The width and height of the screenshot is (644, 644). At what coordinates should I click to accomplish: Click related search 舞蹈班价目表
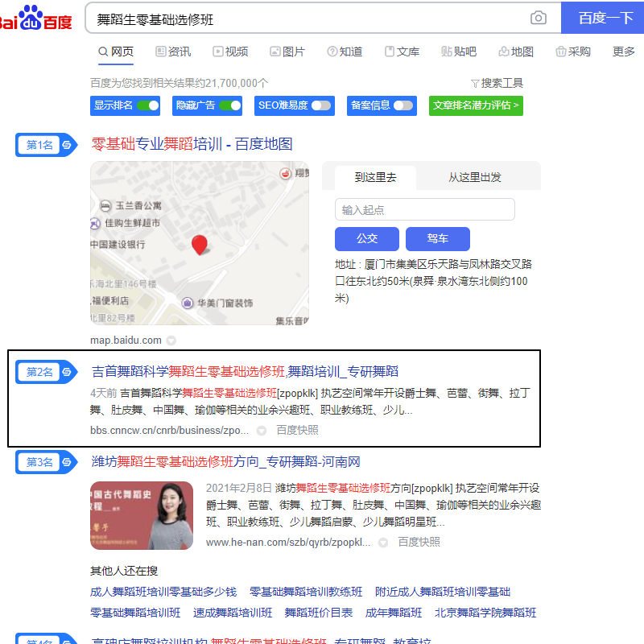pos(319,613)
